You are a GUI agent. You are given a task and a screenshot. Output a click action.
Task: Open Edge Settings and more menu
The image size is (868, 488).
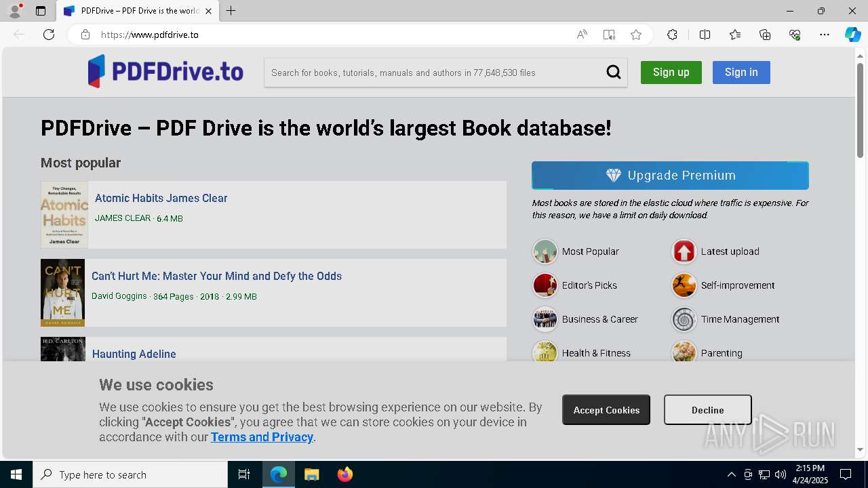click(825, 35)
